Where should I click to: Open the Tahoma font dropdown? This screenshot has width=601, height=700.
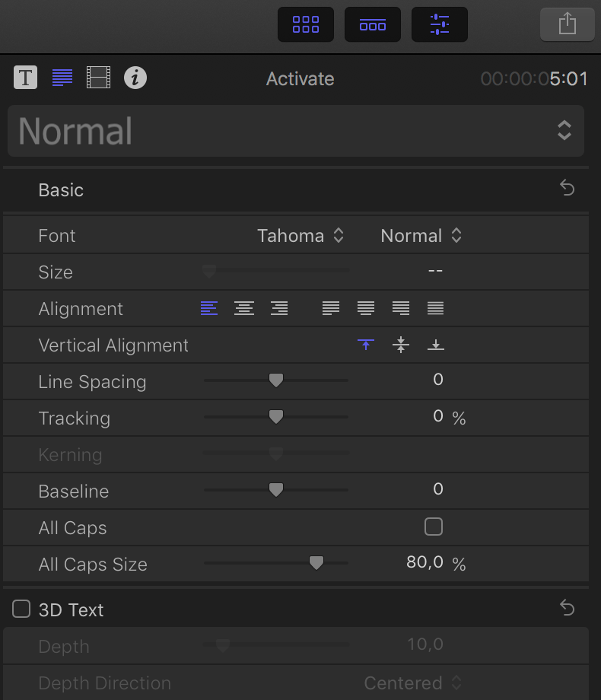300,235
